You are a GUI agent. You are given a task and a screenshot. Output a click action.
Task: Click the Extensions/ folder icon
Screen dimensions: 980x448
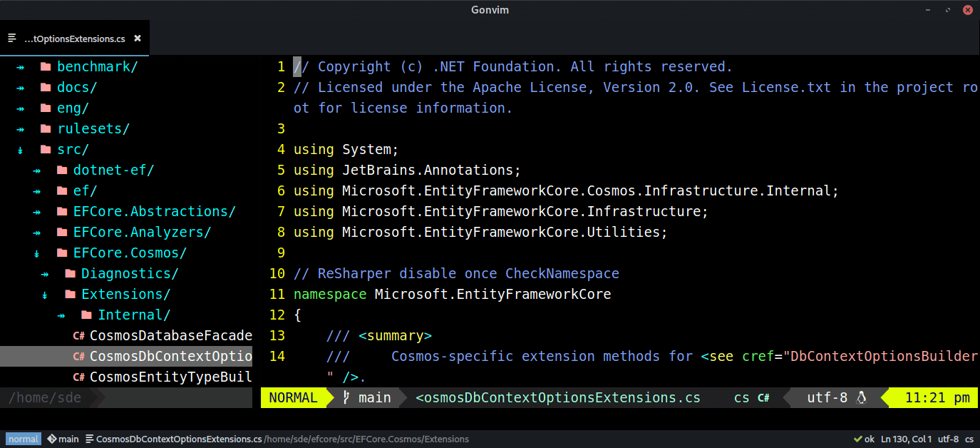pos(70,295)
